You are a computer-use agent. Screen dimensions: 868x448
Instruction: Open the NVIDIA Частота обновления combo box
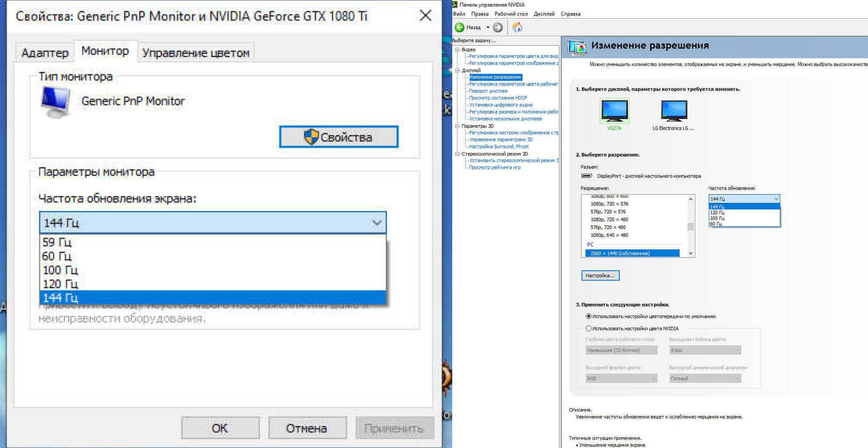744,199
